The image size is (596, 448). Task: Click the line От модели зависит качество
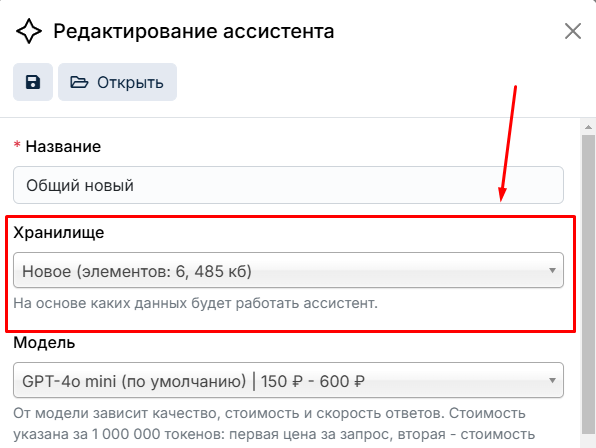pos(269,413)
